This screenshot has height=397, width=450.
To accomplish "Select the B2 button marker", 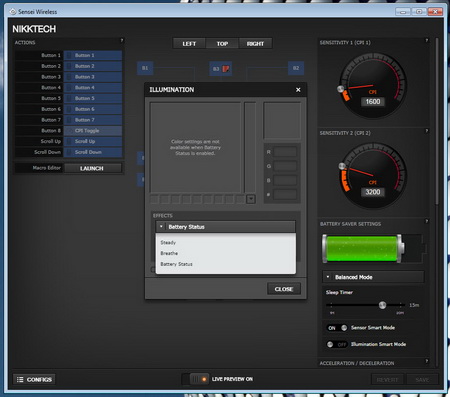I will (296, 68).
